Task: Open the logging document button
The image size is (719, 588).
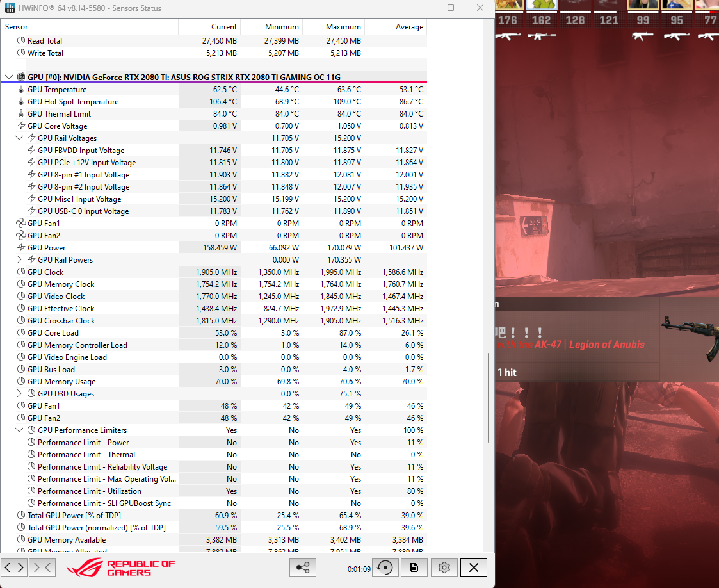Action: point(414,568)
